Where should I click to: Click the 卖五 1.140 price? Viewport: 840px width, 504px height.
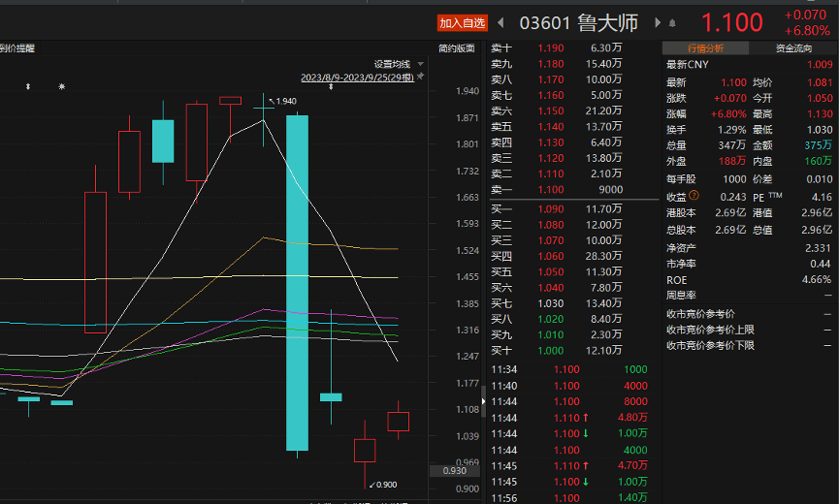[551, 127]
